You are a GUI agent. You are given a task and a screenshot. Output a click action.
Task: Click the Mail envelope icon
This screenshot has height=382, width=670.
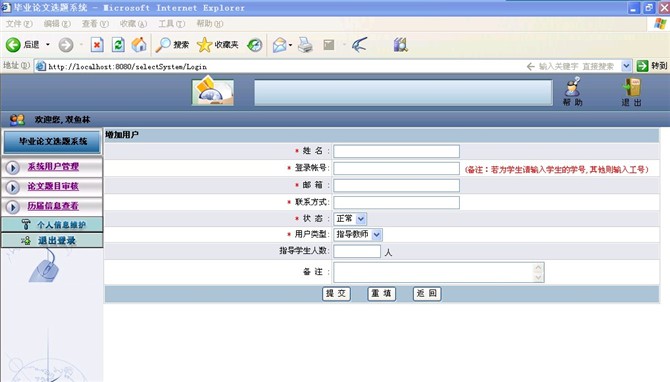point(279,45)
